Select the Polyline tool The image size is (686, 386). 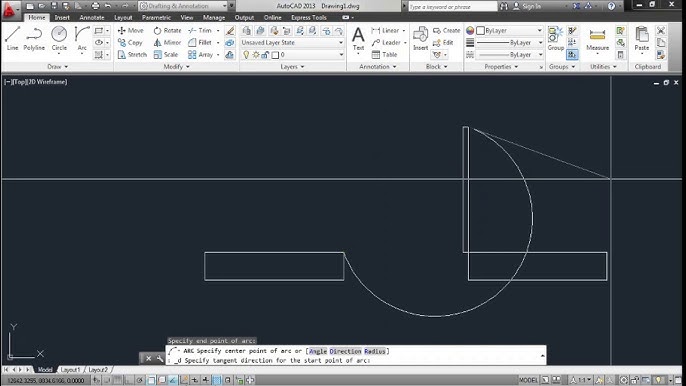(34, 39)
